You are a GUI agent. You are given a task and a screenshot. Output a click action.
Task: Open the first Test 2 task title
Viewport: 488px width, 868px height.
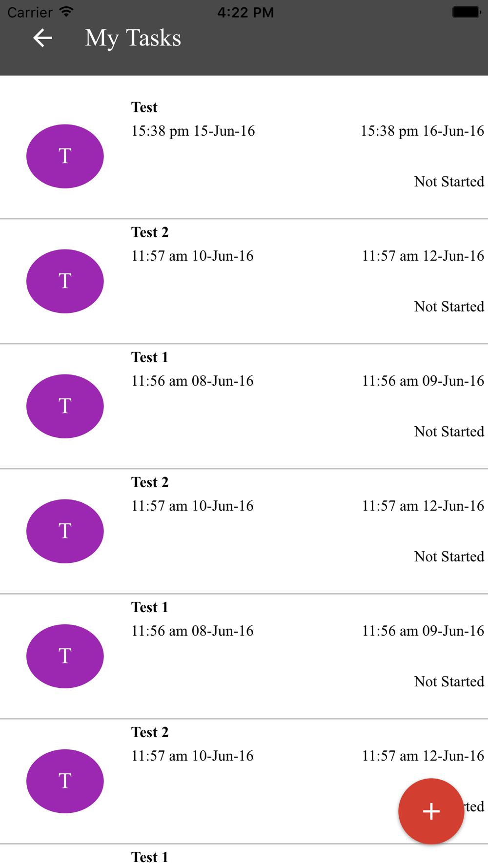tap(150, 232)
